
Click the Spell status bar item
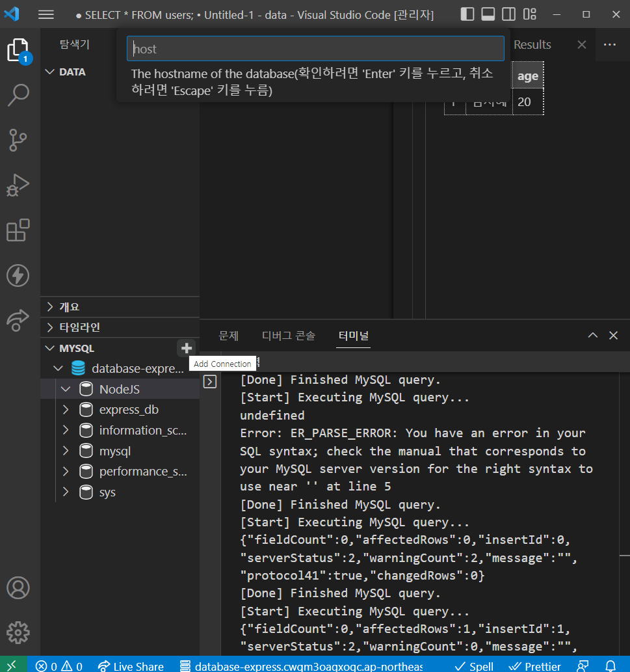point(474,666)
